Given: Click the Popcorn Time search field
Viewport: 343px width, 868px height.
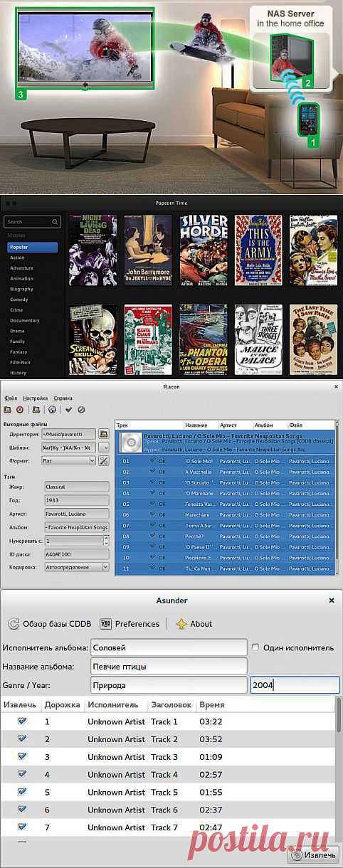Looking at the screenshot, I should pyautogui.click(x=32, y=221).
